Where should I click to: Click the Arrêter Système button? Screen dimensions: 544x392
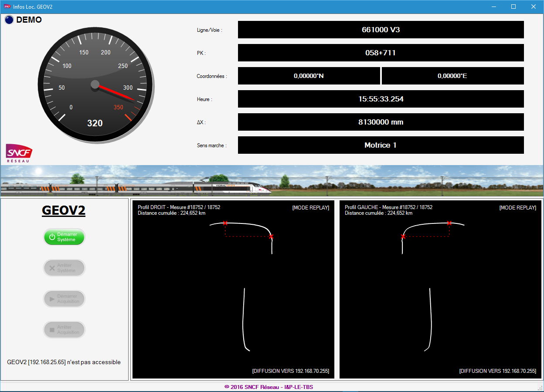[x=64, y=268]
